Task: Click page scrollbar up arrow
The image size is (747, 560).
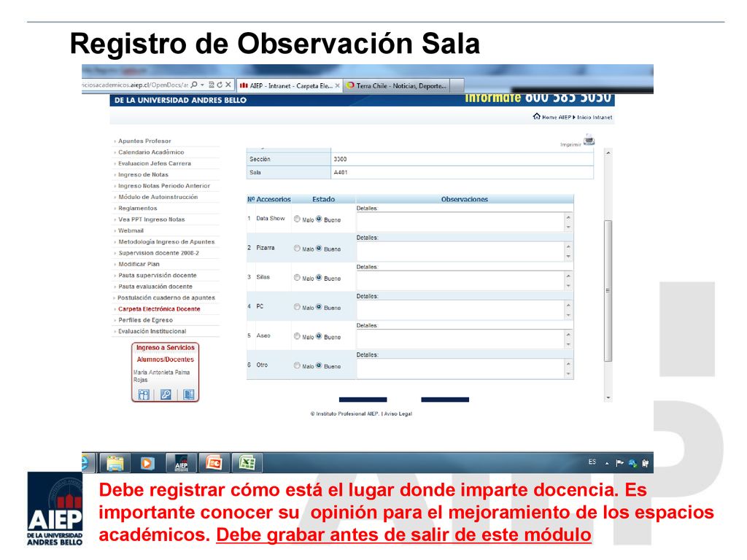Action: pos(608,153)
